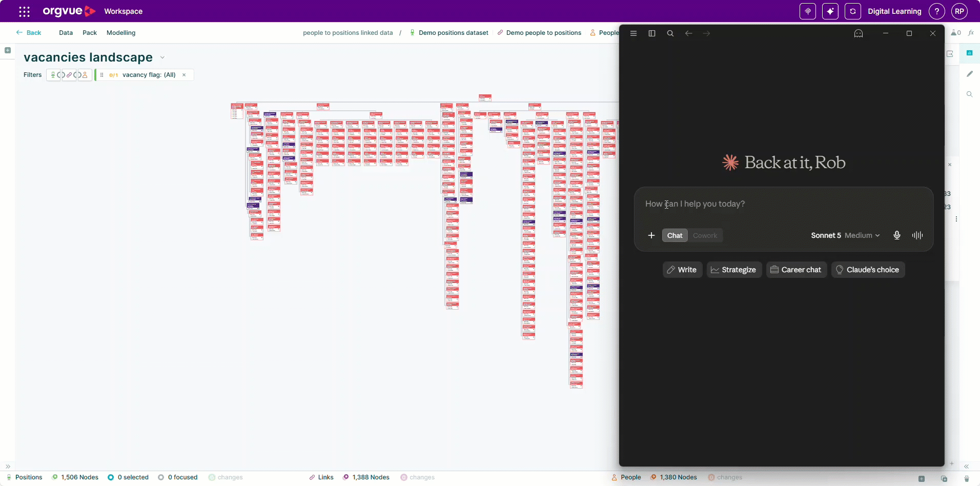Expand the left panel double chevron
980x486 pixels.
(8, 467)
